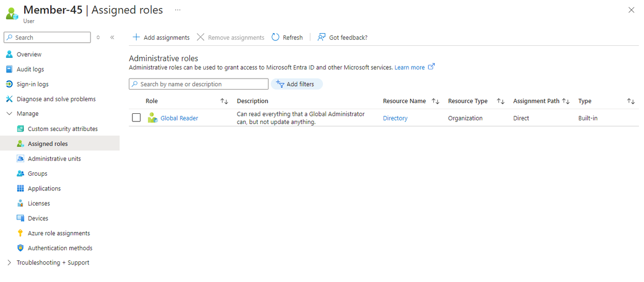Image resolution: width=644 pixels, height=282 pixels.
Task: Click the Direct assignment path cell
Action: pyautogui.click(x=521, y=118)
